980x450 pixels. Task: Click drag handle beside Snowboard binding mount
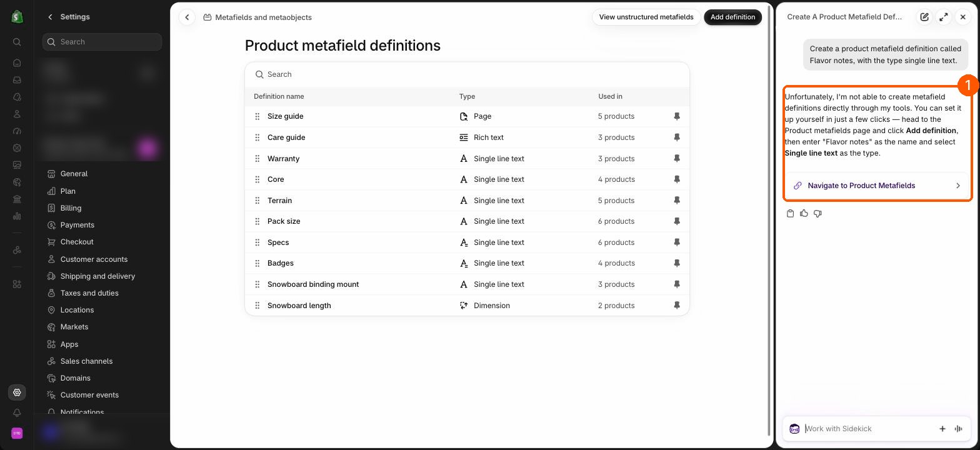pyautogui.click(x=257, y=284)
